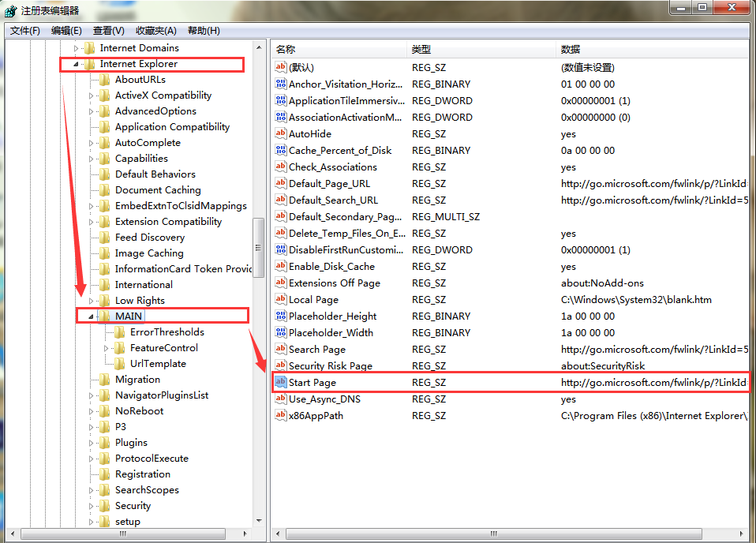Click the tree pane horizontal scrollbar thumb

[123, 534]
